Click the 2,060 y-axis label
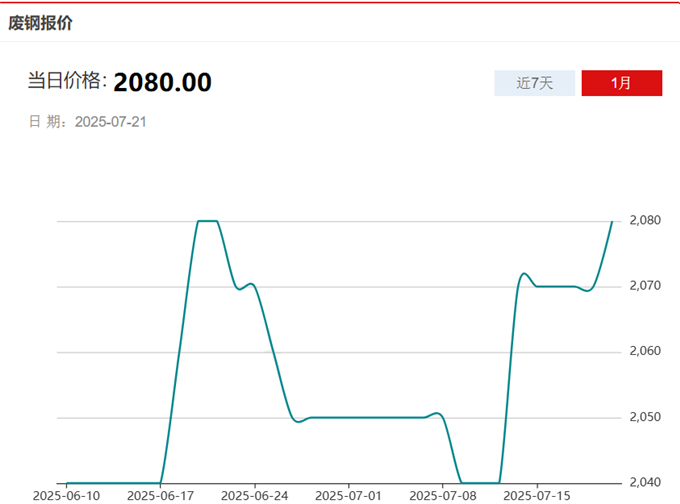 (646, 351)
